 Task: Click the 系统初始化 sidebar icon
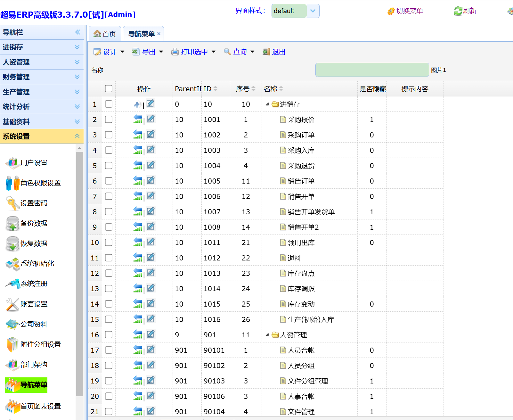(13, 264)
